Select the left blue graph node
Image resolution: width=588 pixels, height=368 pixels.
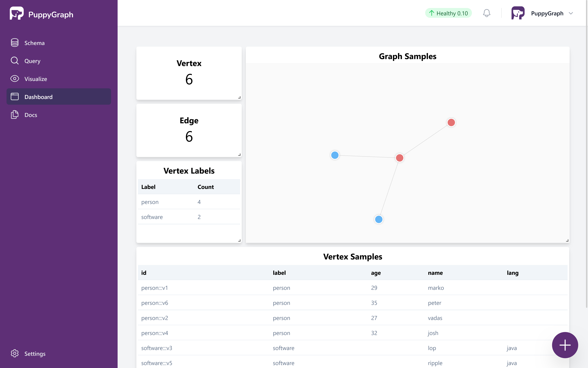pos(335,155)
